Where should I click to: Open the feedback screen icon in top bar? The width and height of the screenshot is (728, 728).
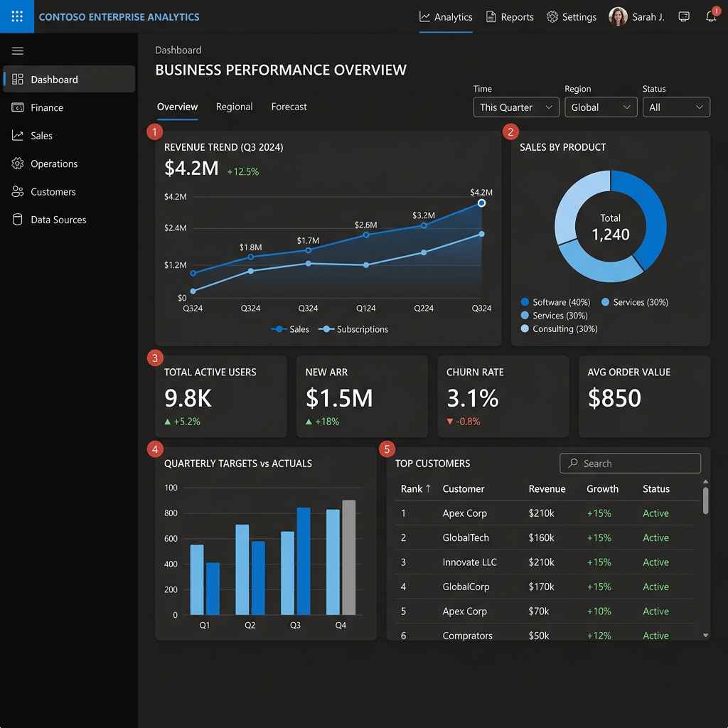coord(684,17)
